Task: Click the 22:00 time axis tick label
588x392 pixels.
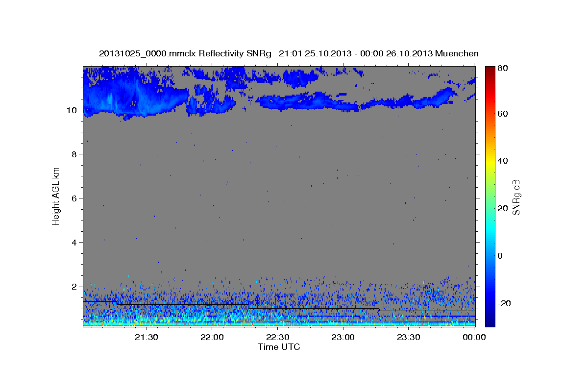Action: [x=212, y=338]
